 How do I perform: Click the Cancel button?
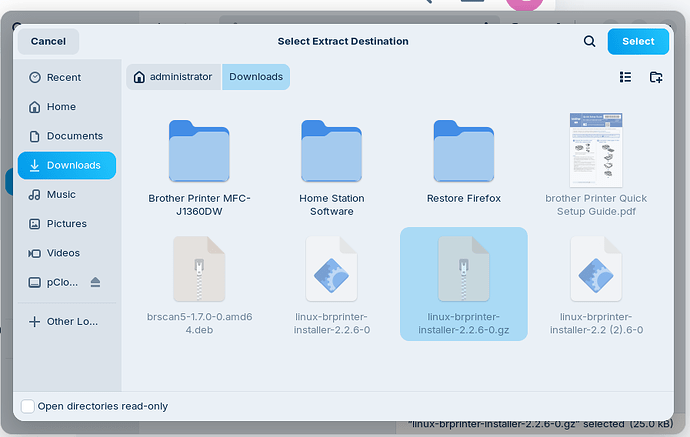[x=48, y=41]
